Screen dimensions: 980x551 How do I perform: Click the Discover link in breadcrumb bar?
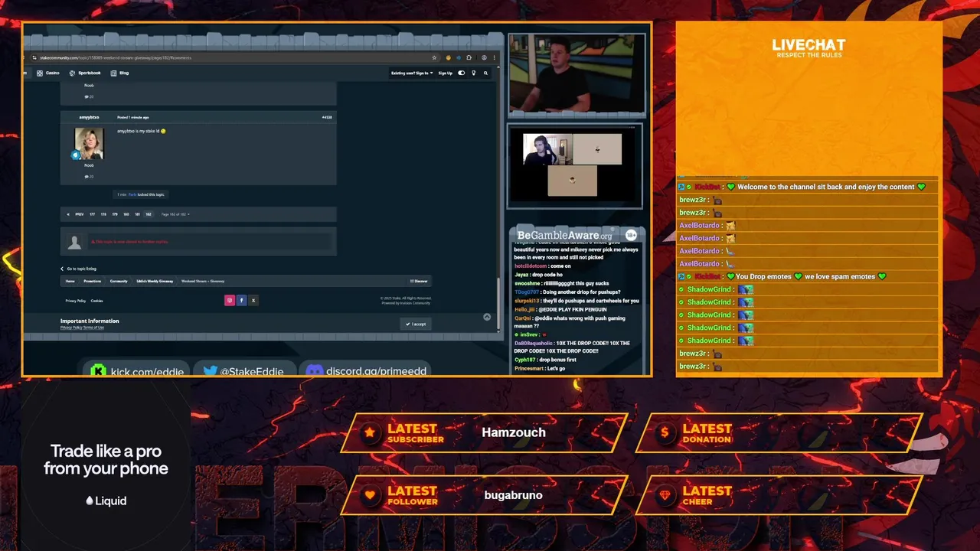[419, 281]
